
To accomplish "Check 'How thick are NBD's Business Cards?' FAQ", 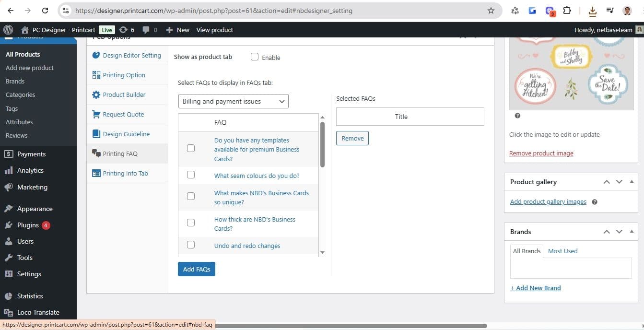I will tap(191, 223).
